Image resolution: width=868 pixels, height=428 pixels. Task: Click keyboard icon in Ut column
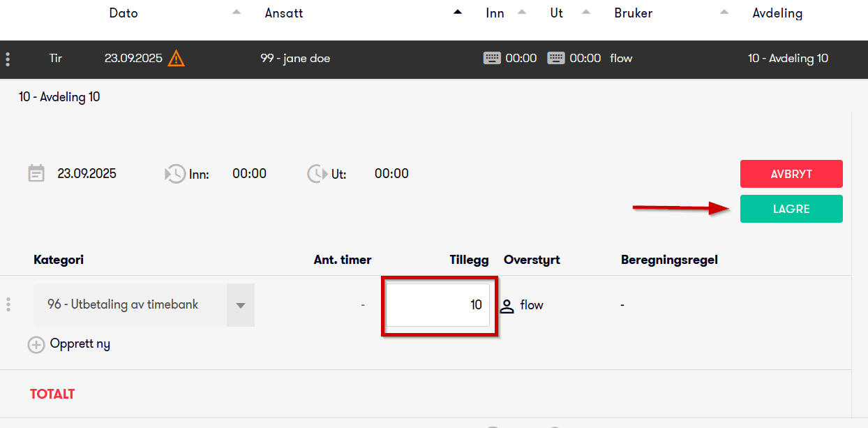pos(556,59)
